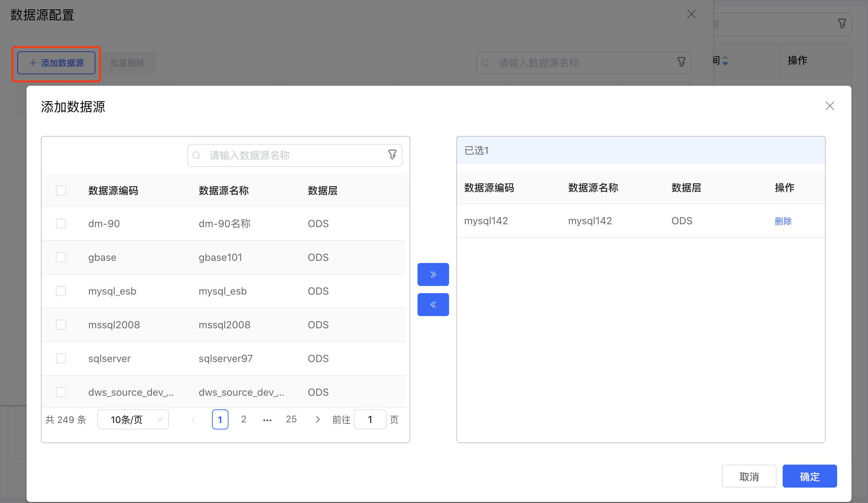The width and height of the screenshot is (868, 503).
Task: Click the move-left double arrow button
Action: coord(433,305)
